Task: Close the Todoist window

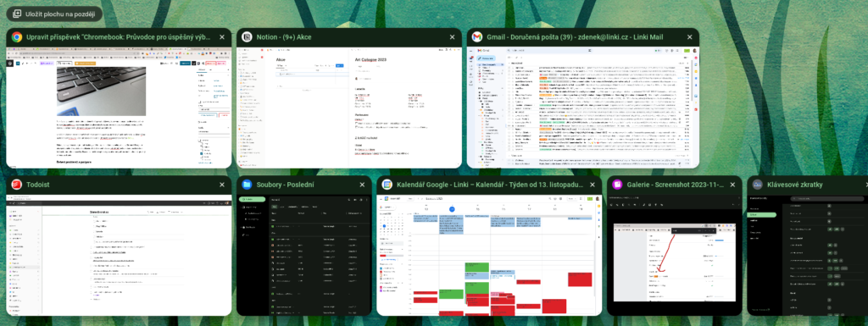Action: click(222, 185)
